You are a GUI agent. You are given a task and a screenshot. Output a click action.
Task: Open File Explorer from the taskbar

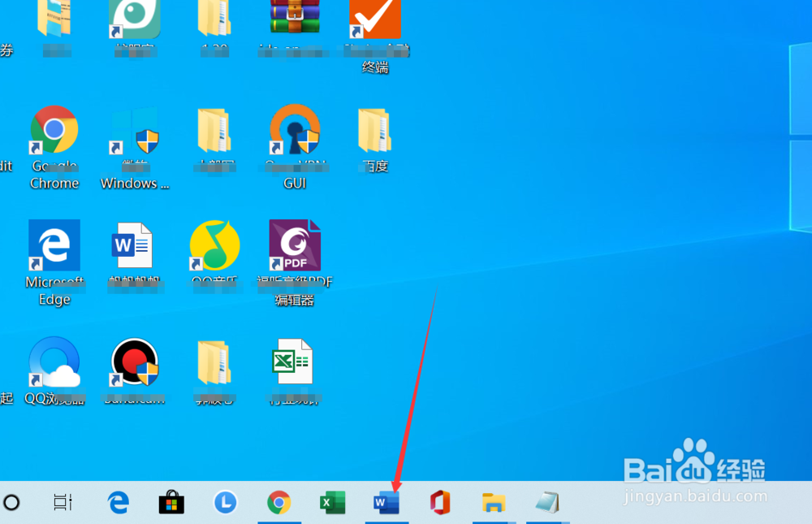[x=494, y=502]
